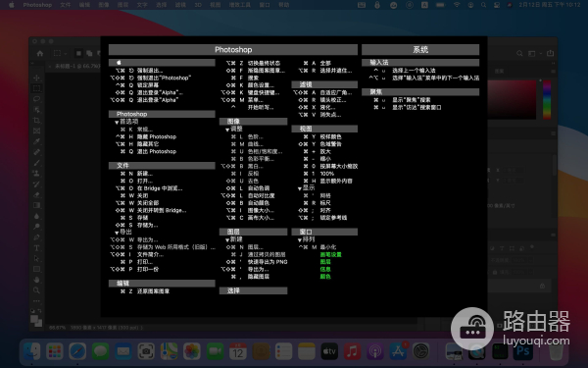The image size is (588, 368).
Task: Open the 增效工具 menu in the menu bar
Action: point(240,5)
